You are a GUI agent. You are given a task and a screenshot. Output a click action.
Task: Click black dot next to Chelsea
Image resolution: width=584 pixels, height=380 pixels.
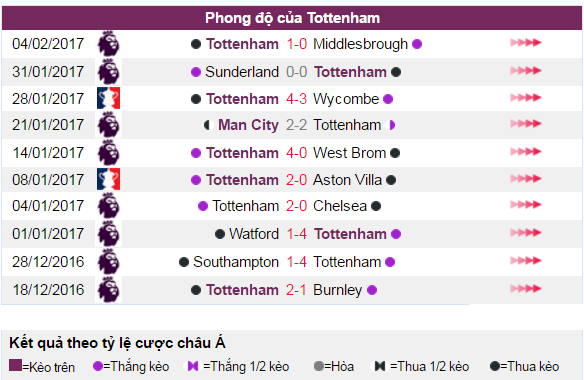point(376,206)
